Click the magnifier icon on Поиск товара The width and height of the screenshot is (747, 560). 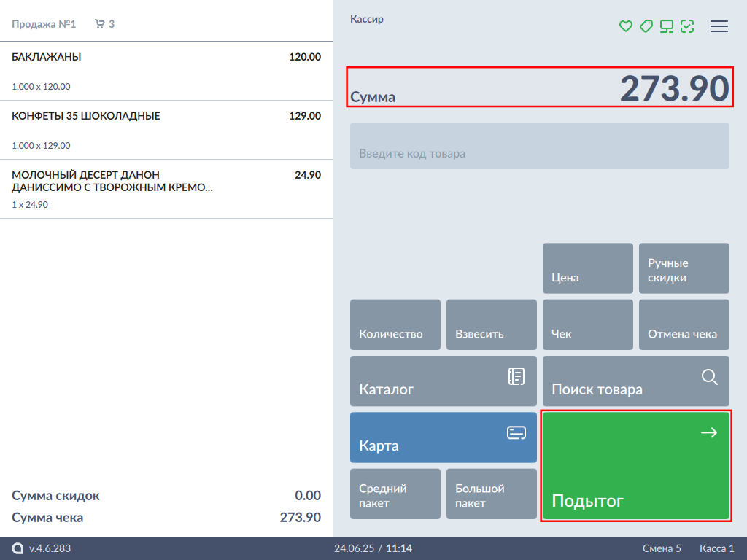709,377
